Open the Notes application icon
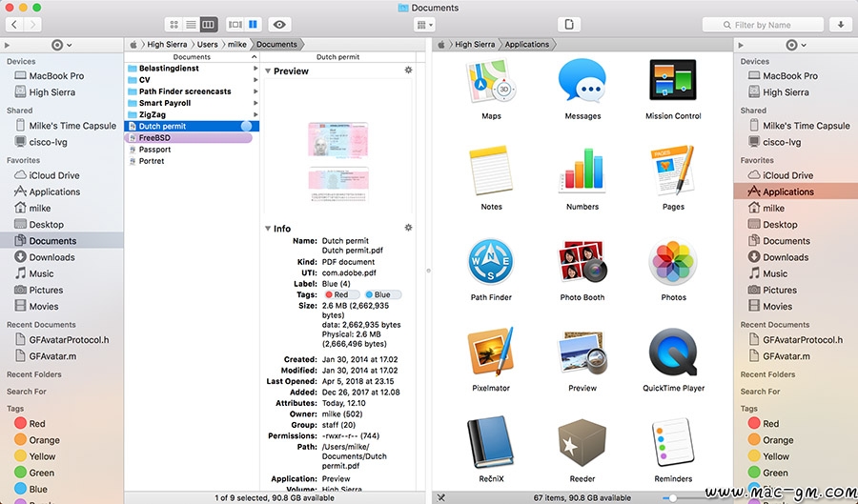The width and height of the screenshot is (858, 504). (491, 171)
